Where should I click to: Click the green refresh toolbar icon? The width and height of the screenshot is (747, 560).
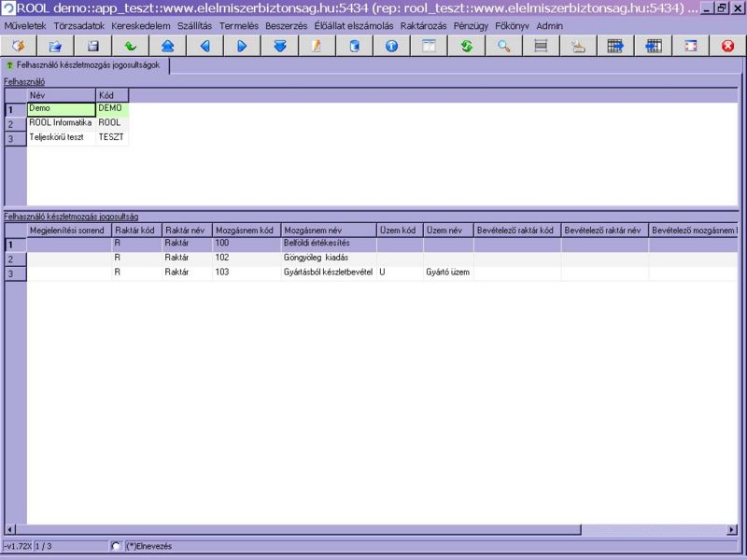[x=466, y=46]
